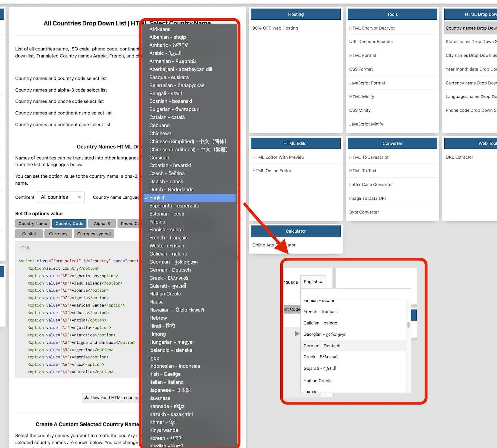The image size is (497, 448).
Task: Click the chevron in All countries dropdown
Action: click(x=80, y=197)
